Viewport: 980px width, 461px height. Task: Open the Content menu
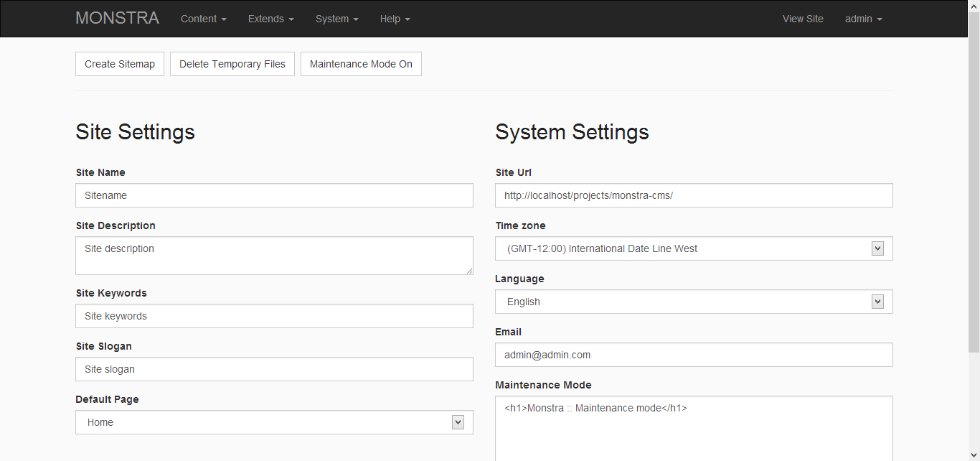[203, 19]
